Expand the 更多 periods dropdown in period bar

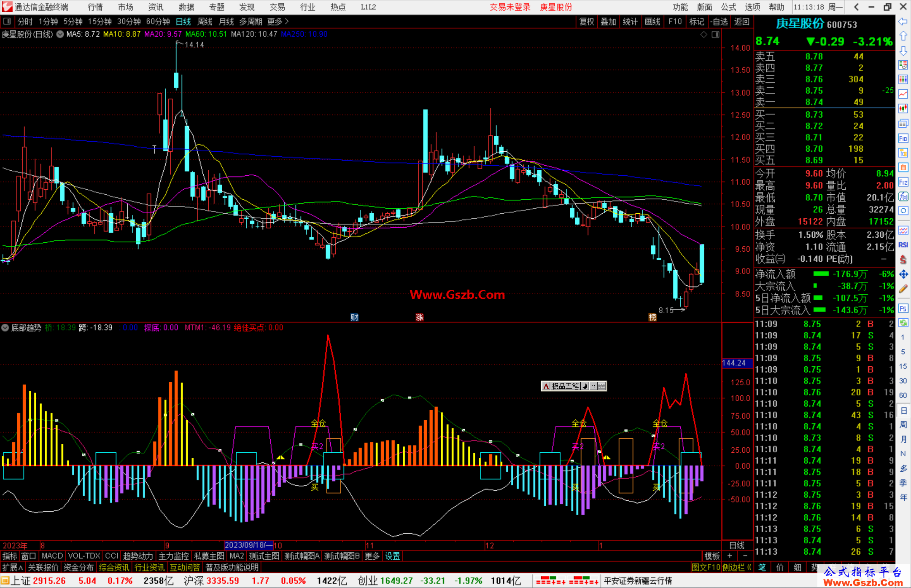278,21
